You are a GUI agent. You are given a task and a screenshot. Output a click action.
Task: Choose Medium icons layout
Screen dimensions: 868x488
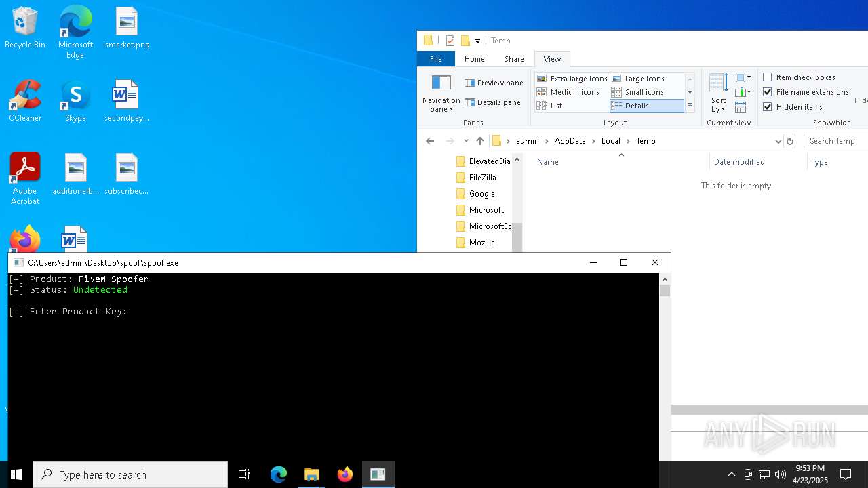[568, 92]
